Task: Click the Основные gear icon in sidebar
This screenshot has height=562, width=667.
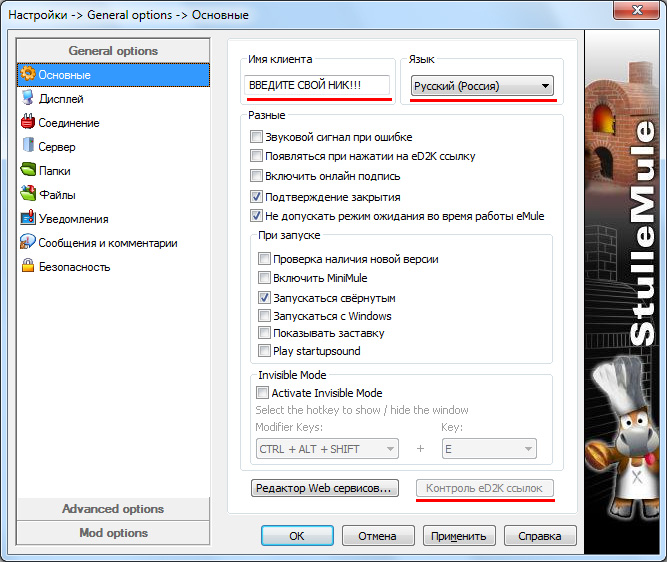Action: [29, 75]
